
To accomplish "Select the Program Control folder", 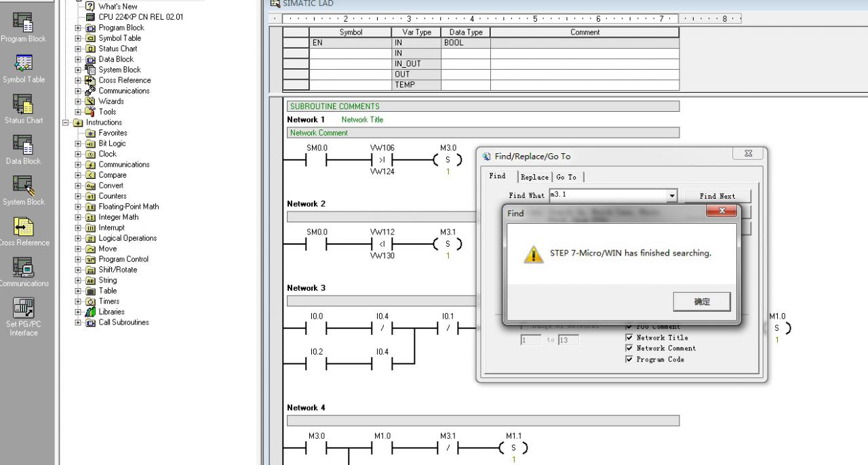I will (x=123, y=259).
